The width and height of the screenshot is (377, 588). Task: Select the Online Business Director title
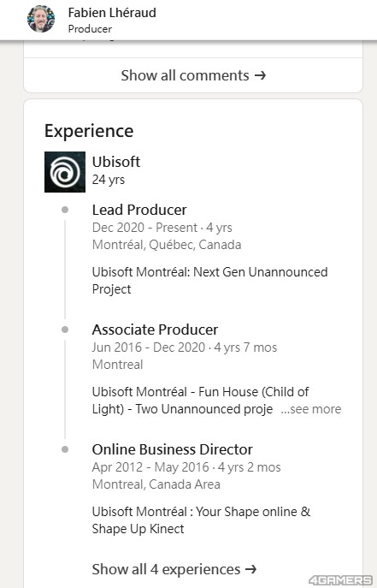tap(172, 449)
